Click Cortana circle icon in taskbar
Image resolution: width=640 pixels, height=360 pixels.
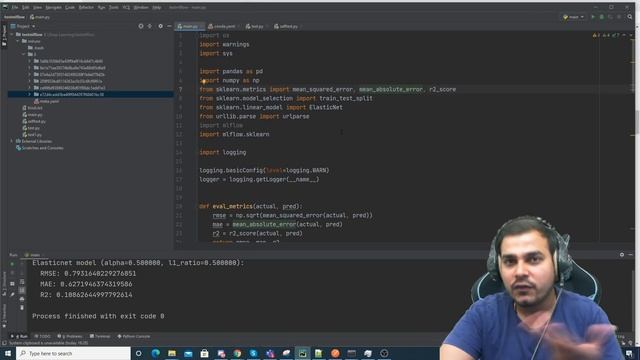coord(138,353)
